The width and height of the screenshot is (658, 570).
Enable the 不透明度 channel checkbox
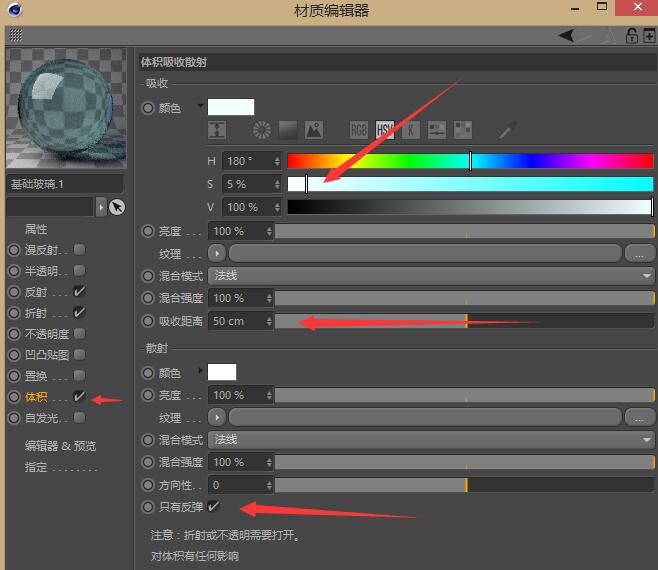[x=79, y=334]
